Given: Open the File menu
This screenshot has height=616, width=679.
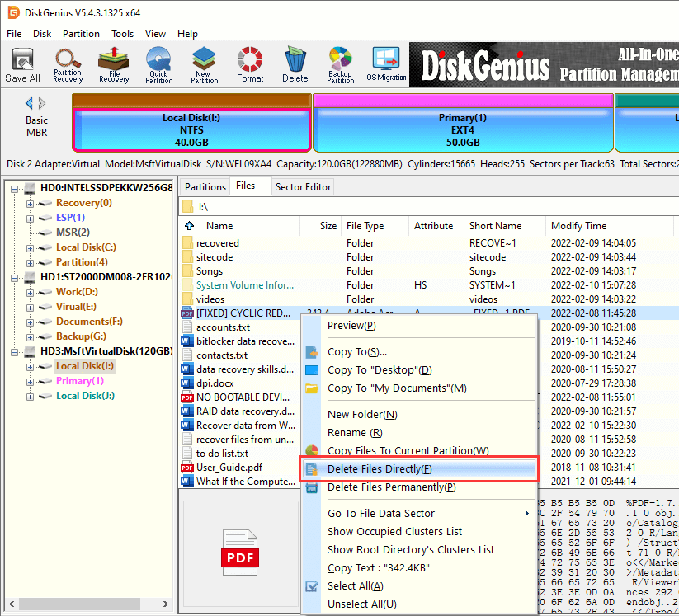Looking at the screenshot, I should [14, 34].
